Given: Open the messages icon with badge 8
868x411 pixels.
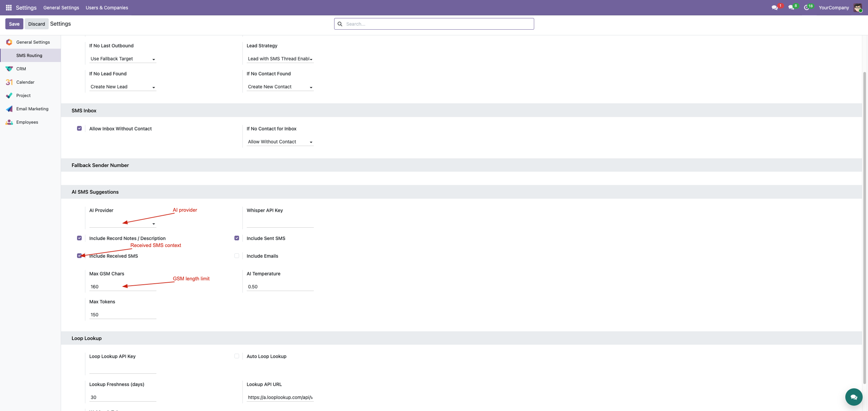Looking at the screenshot, I should tap(791, 8).
